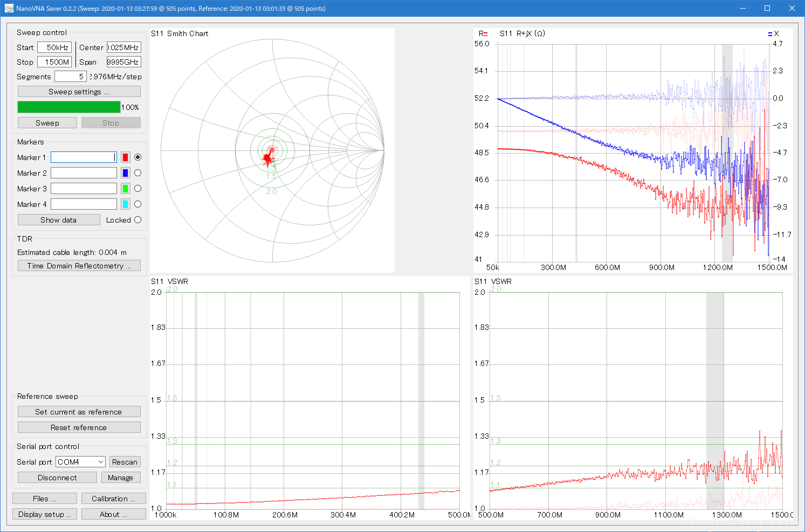
Task: Maximize the NanoVNA Saver window
Action: click(x=767, y=8)
